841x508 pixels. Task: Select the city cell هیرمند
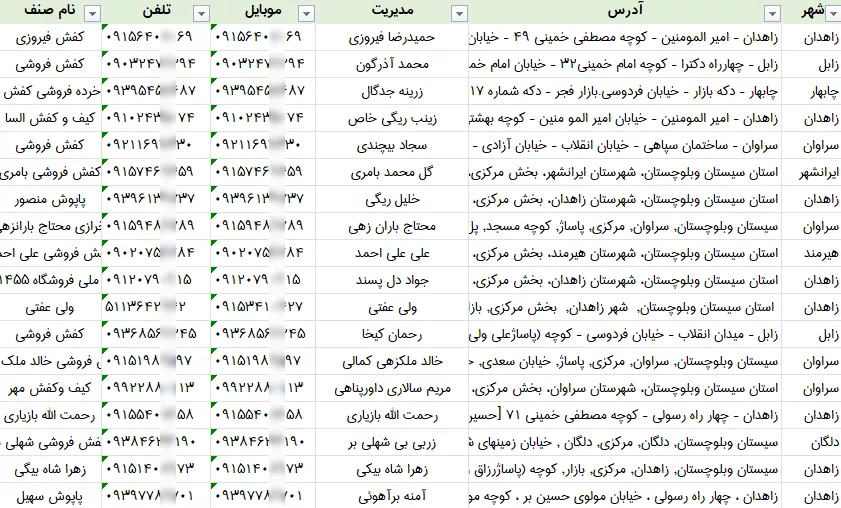coord(812,253)
